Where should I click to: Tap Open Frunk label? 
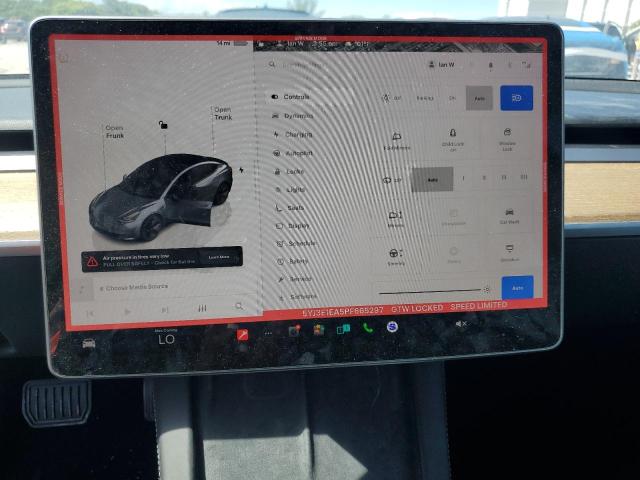point(115,131)
